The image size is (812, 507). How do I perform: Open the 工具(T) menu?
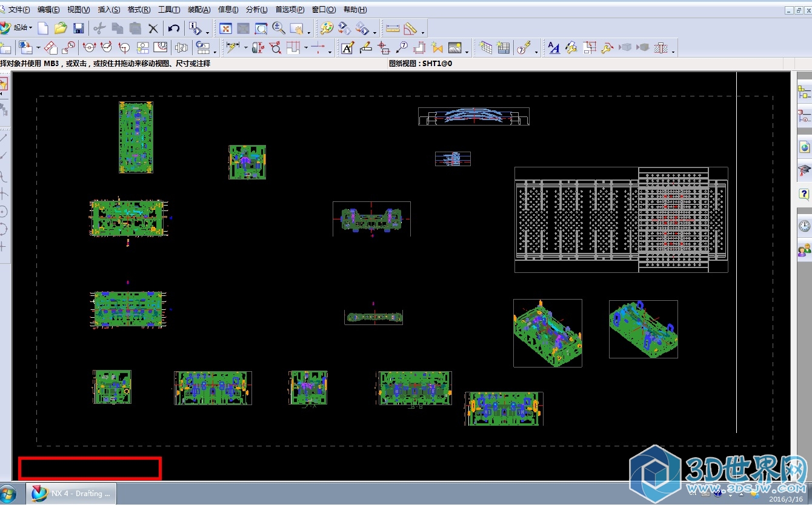pyautogui.click(x=169, y=10)
